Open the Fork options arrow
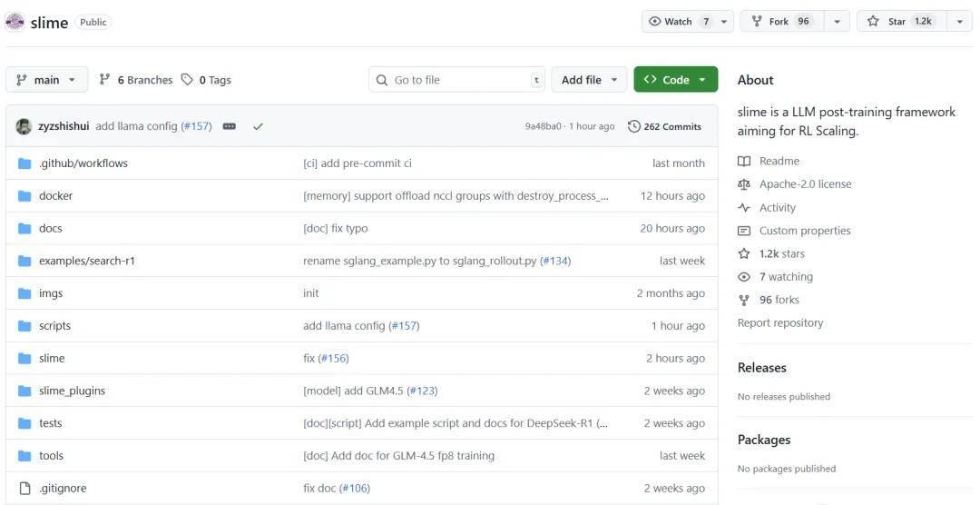 point(837,21)
